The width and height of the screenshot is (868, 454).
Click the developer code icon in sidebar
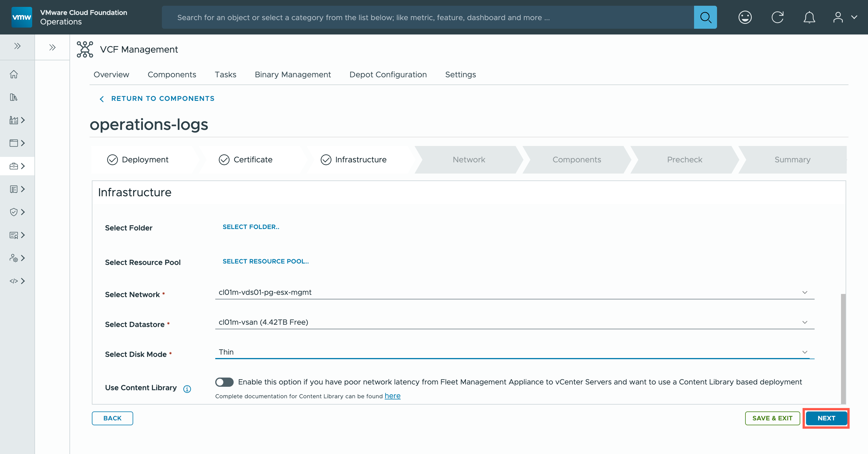click(14, 281)
